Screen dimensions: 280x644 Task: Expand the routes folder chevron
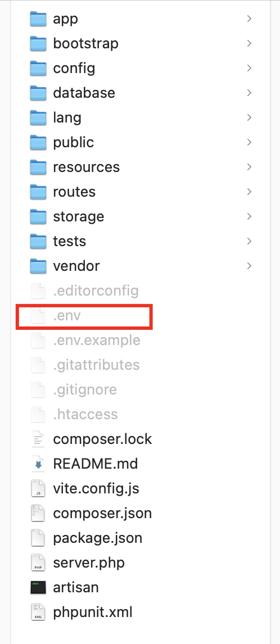[x=249, y=192]
